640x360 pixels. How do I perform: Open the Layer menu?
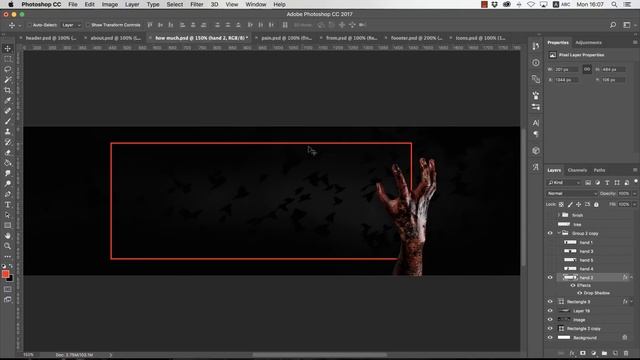coord(132,4)
